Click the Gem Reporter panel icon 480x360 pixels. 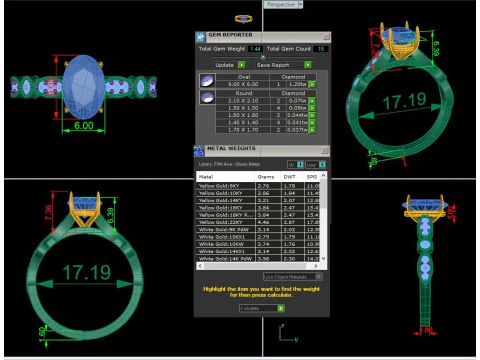tap(201, 37)
